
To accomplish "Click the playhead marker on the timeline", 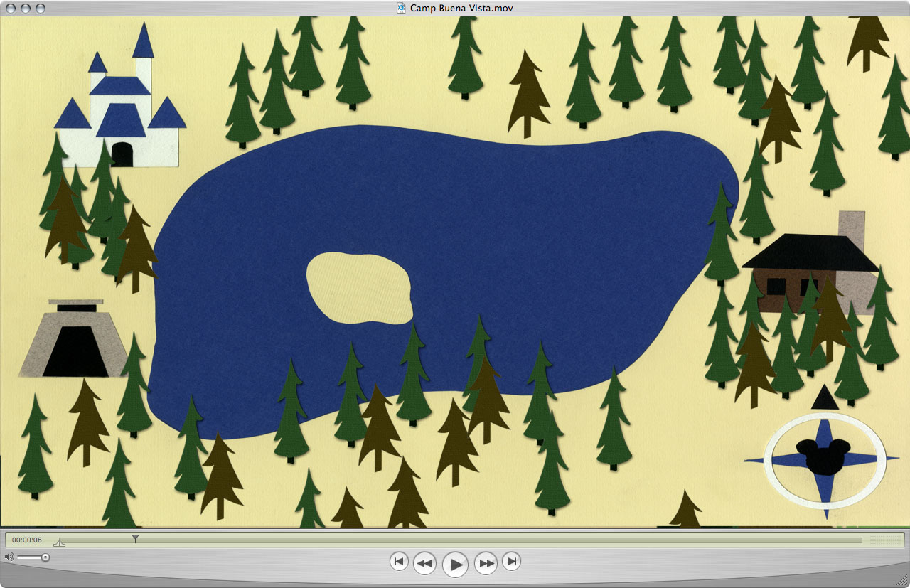I will click(x=135, y=539).
